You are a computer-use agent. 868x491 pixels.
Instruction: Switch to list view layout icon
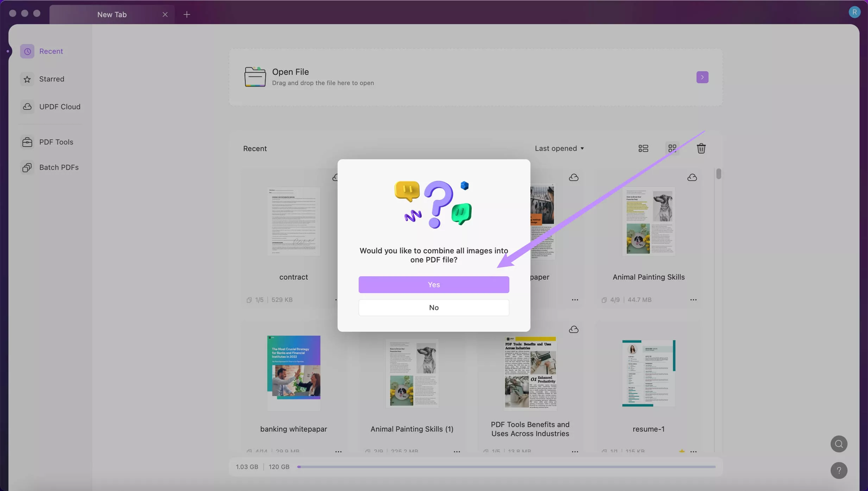point(643,148)
